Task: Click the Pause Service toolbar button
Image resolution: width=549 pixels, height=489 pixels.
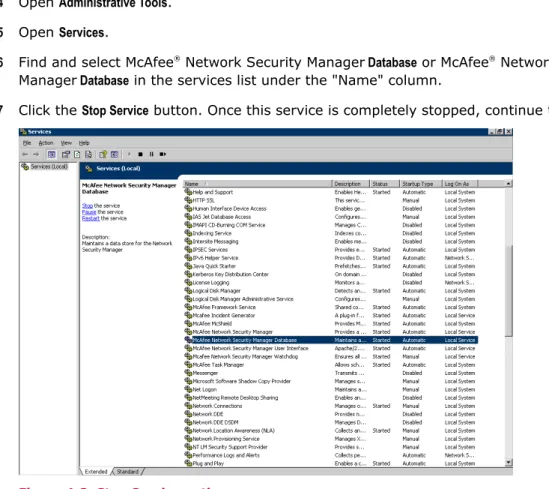Action: pyautogui.click(x=151, y=154)
